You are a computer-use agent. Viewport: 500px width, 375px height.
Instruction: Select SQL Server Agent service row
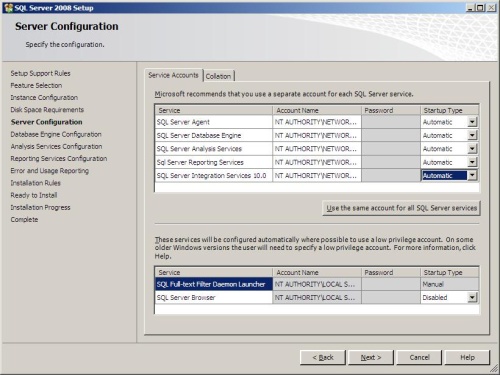click(214, 122)
